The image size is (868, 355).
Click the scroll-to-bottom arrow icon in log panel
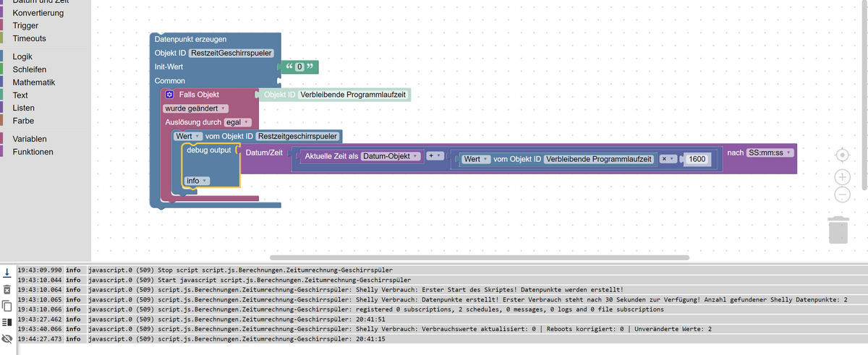click(7, 273)
